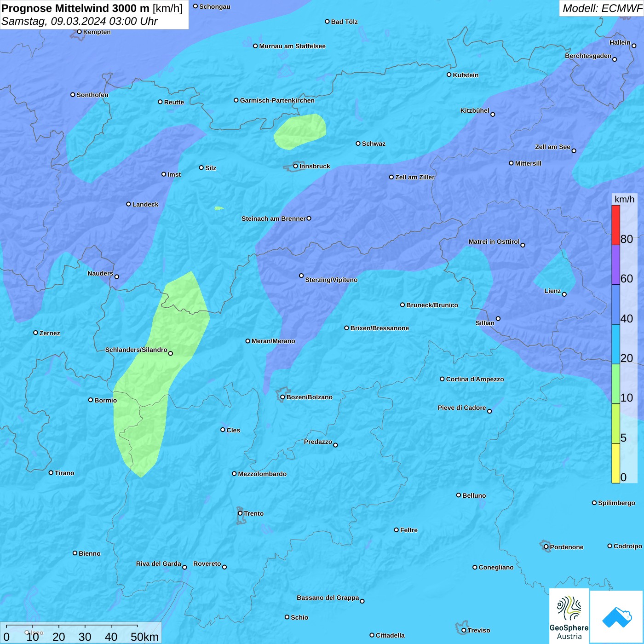This screenshot has height=644, width=644.
Task: Click the green 10-20 km/h legend color
Action: click(615, 384)
